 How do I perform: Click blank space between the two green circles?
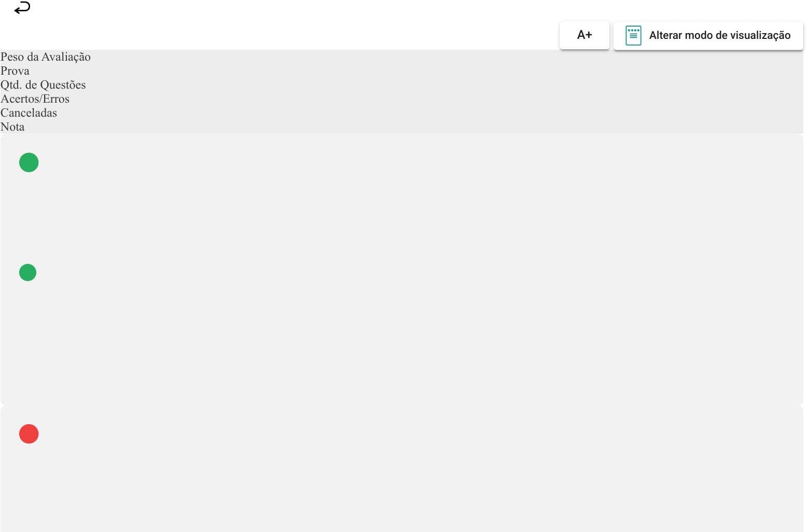tap(28, 218)
